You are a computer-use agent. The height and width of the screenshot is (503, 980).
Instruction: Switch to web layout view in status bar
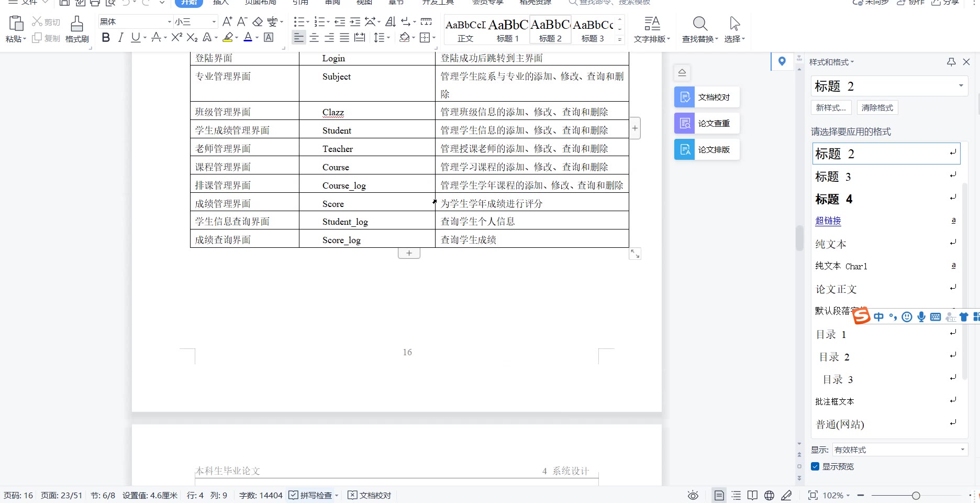769,496
